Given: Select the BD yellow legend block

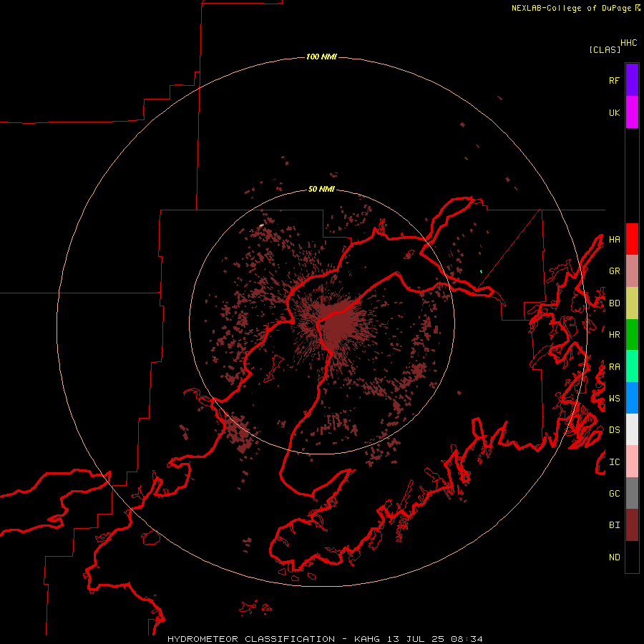Looking at the screenshot, I should [x=632, y=303].
